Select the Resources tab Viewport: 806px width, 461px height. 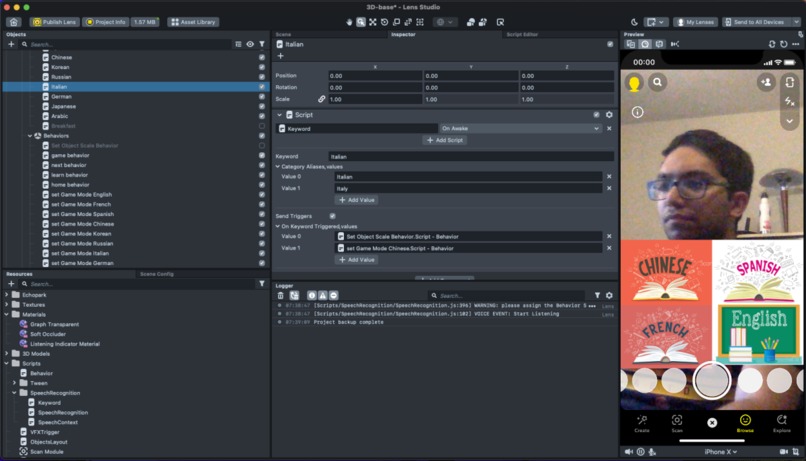click(19, 274)
